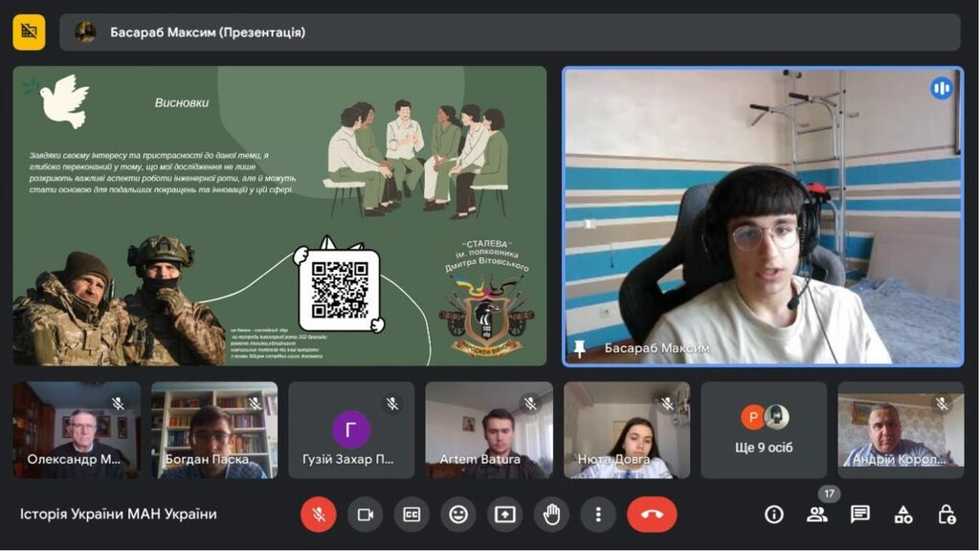The width and height of the screenshot is (980, 551).
Task: Open the emoji reactions button
Action: click(458, 515)
